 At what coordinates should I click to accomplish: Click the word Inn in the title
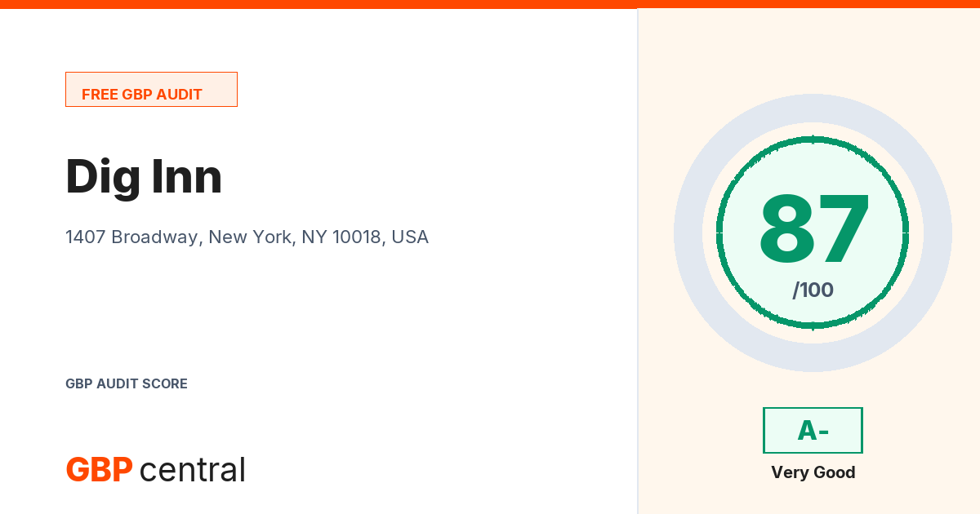(x=185, y=176)
